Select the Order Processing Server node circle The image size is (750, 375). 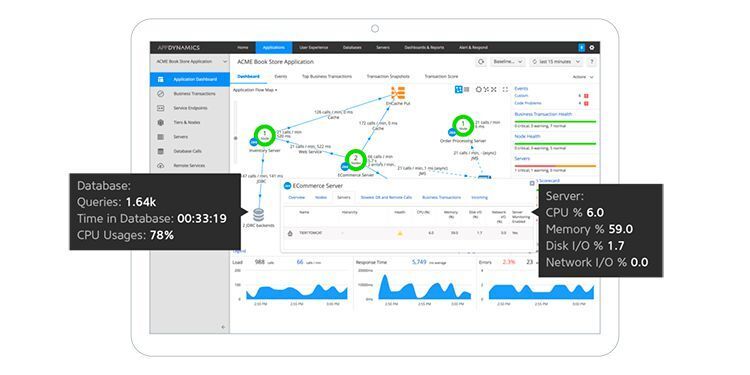point(463,125)
